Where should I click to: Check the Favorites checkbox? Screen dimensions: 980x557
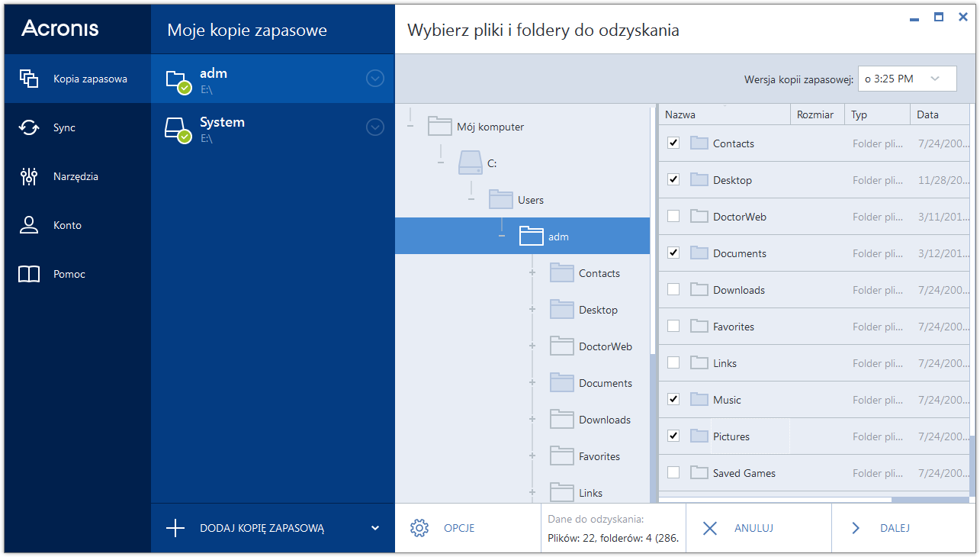pyautogui.click(x=673, y=326)
